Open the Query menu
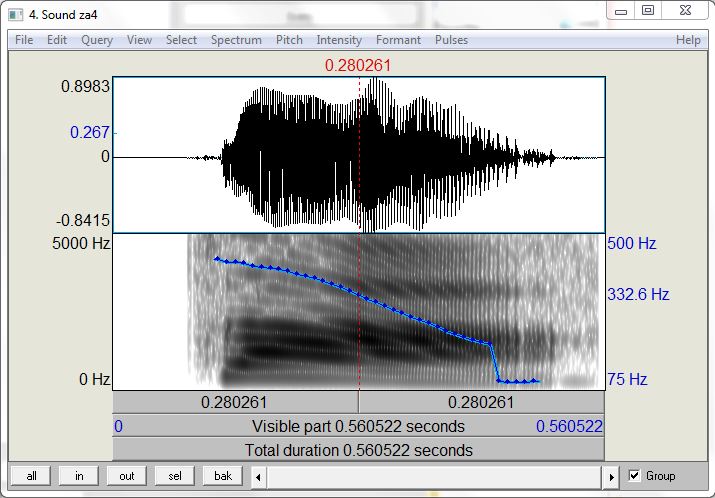This screenshot has width=715, height=498. coord(97,40)
